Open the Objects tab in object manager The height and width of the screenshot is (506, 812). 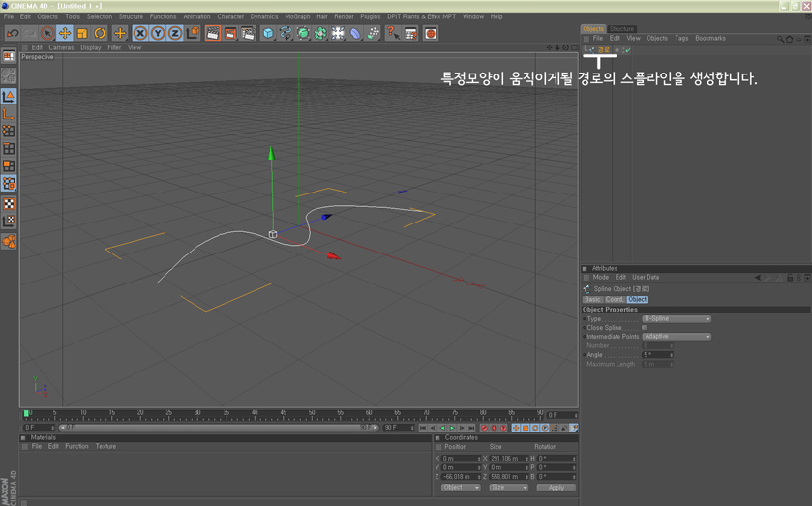pos(593,28)
